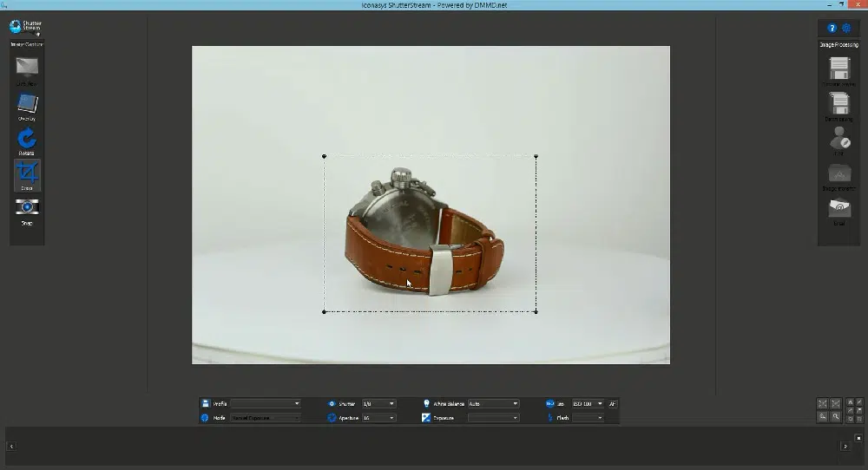The height and width of the screenshot is (470, 868).
Task: Open the ISO dropdown
Action: pyautogui.click(x=587, y=403)
